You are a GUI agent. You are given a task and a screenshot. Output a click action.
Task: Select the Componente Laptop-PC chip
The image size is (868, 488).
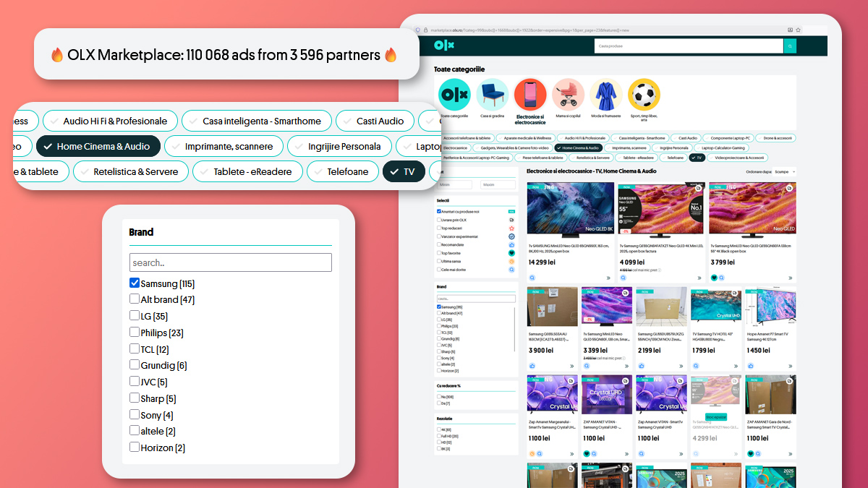(727, 138)
